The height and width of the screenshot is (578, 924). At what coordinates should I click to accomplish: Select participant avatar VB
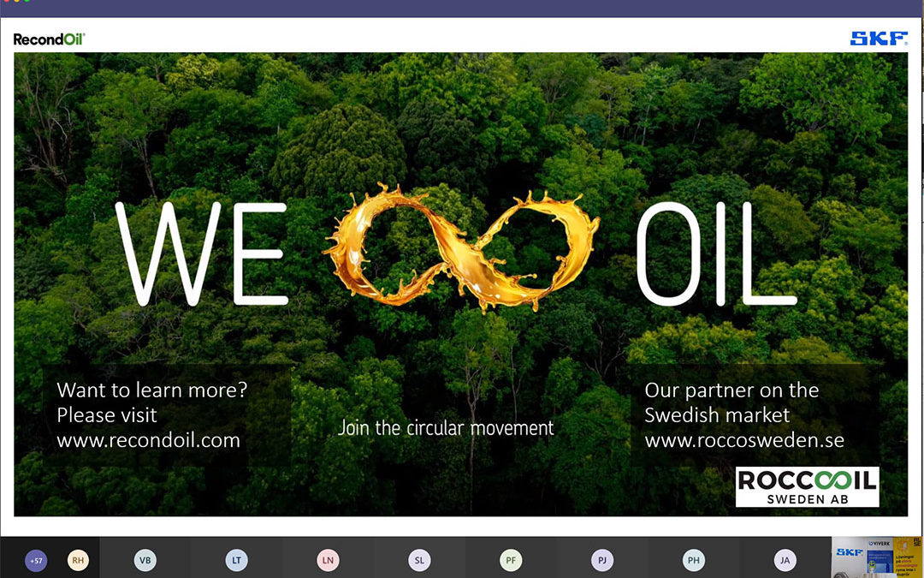point(145,560)
